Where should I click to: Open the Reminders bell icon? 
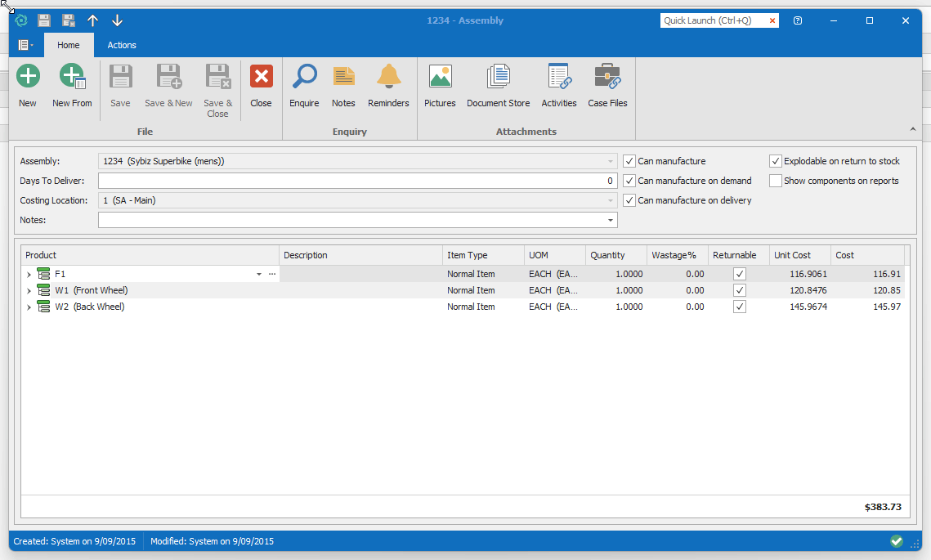coord(388,78)
